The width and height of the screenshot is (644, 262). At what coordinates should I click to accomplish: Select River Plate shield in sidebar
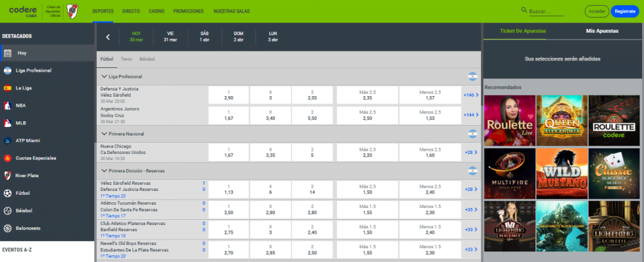tap(8, 175)
